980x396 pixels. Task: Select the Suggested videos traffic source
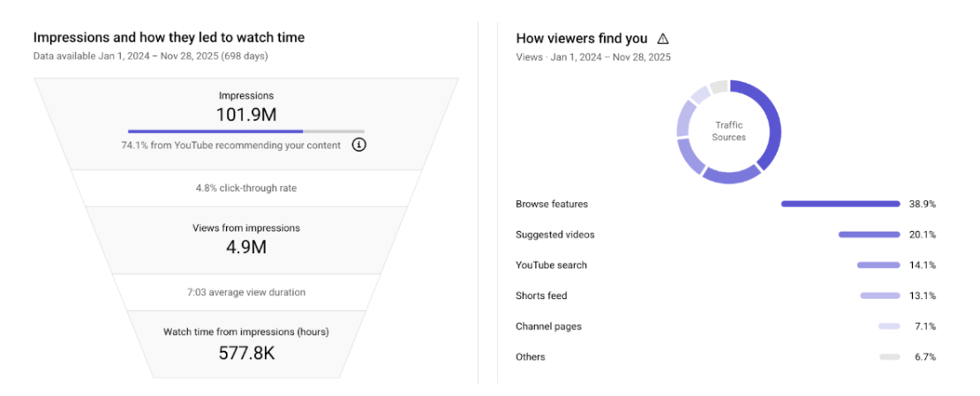pos(555,235)
